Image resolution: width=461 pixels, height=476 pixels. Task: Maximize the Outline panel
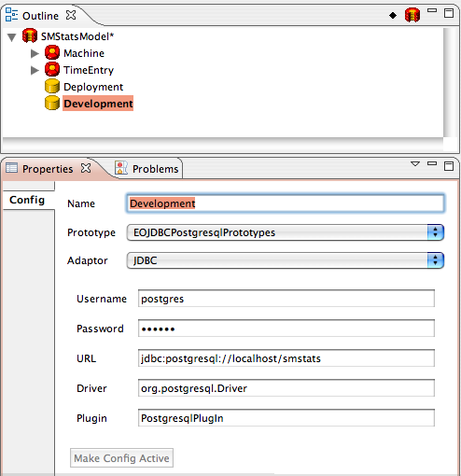click(449, 13)
